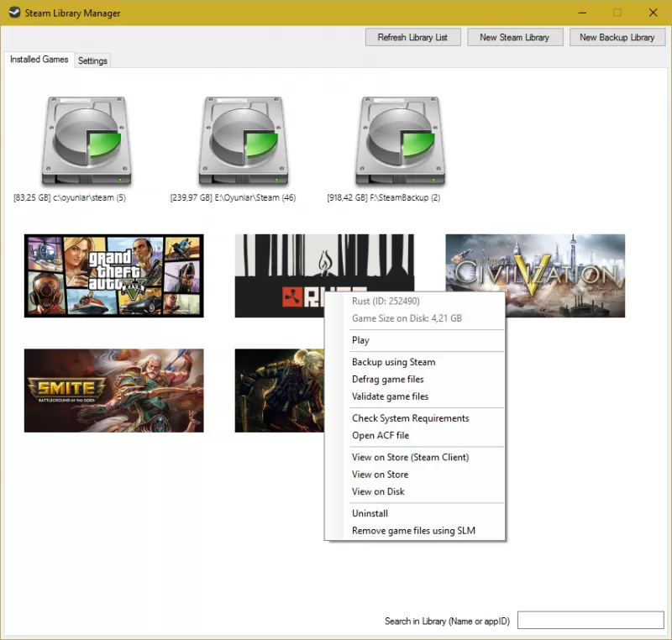
Task: Select the F:\SteamBackup backup drive icon
Action: [x=400, y=140]
